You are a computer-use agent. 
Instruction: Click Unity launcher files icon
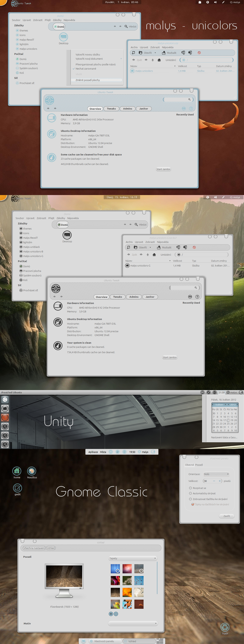pos(5,409)
